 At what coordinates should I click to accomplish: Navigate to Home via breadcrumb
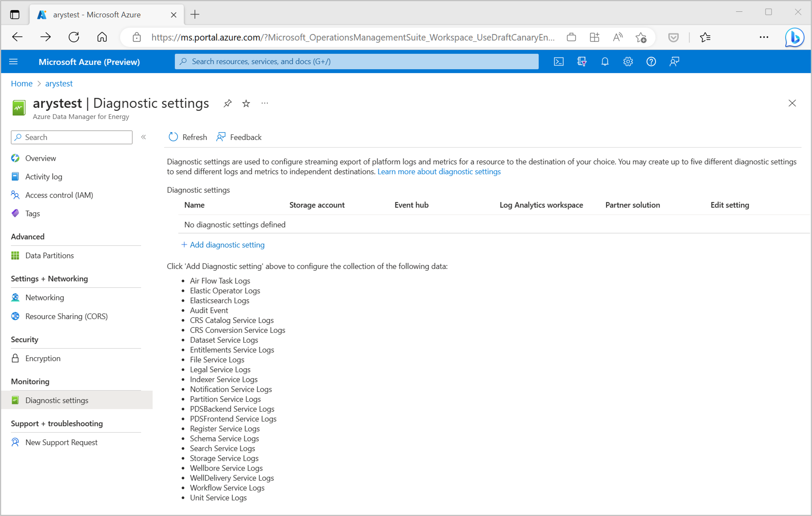21,83
